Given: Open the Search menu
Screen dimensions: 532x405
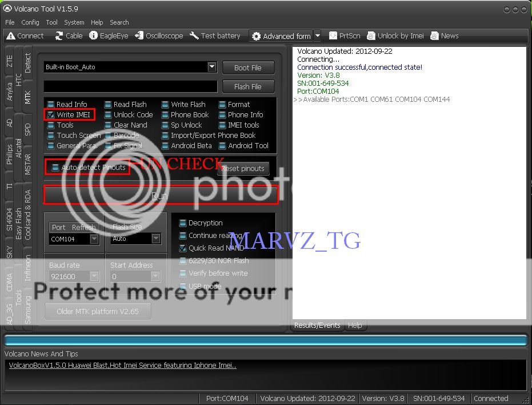Looking at the screenshot, I should click(119, 22).
